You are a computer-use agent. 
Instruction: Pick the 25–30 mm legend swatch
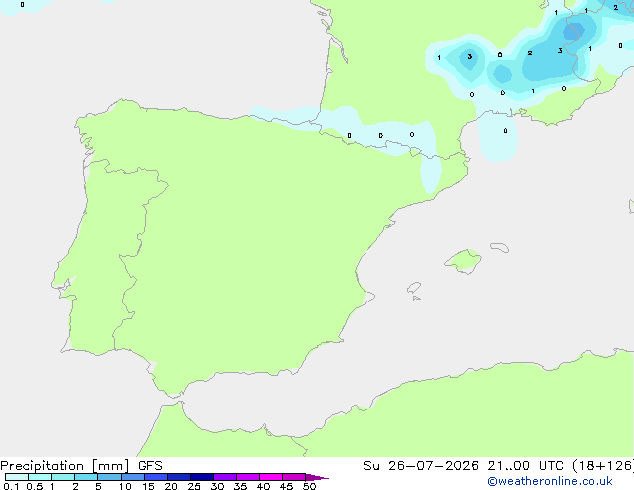(202, 477)
